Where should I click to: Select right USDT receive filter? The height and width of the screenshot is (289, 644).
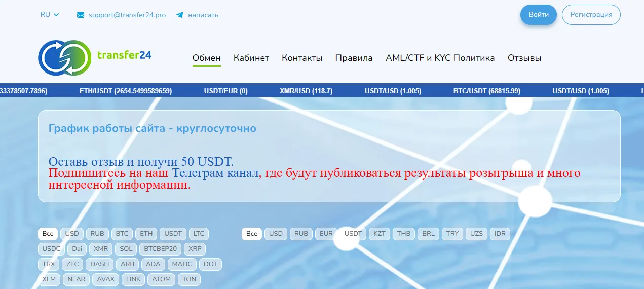[x=353, y=234]
